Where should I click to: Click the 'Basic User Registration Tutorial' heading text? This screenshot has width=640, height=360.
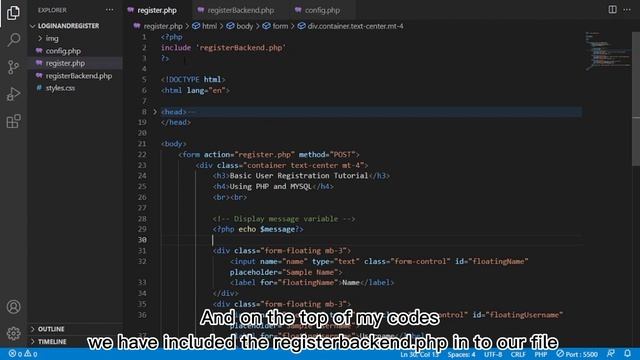click(x=299, y=176)
